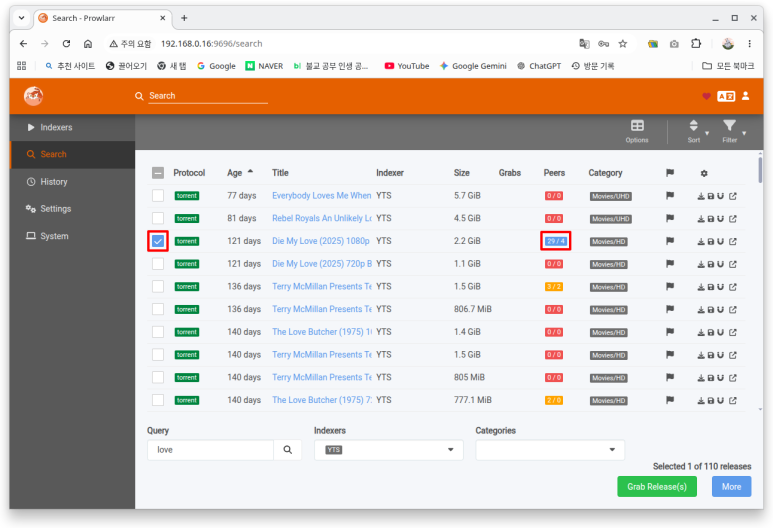773x528 pixels.
Task: Click the translate page icon in the address bar
Action: point(584,44)
